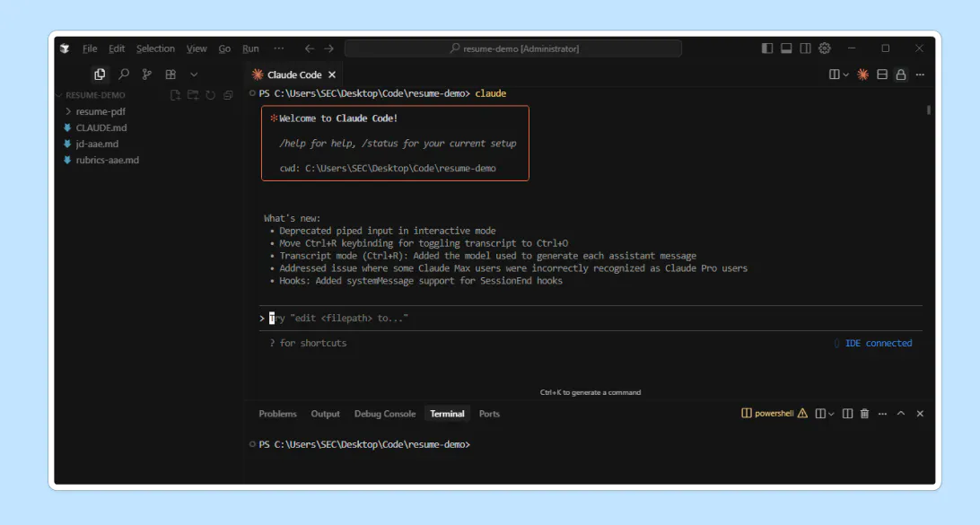This screenshot has height=525, width=980.
Task: Open the split editor dropdown arrow
Action: pyautogui.click(x=845, y=74)
